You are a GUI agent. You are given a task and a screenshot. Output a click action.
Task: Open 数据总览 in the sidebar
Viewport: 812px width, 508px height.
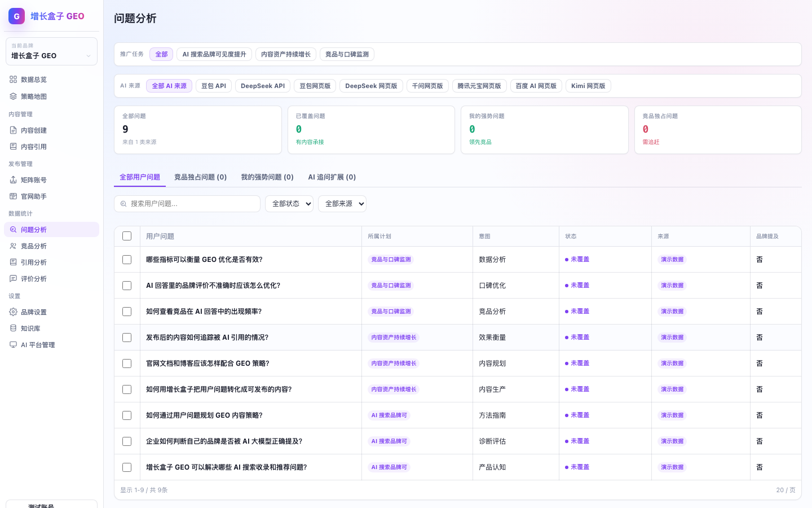51,80
